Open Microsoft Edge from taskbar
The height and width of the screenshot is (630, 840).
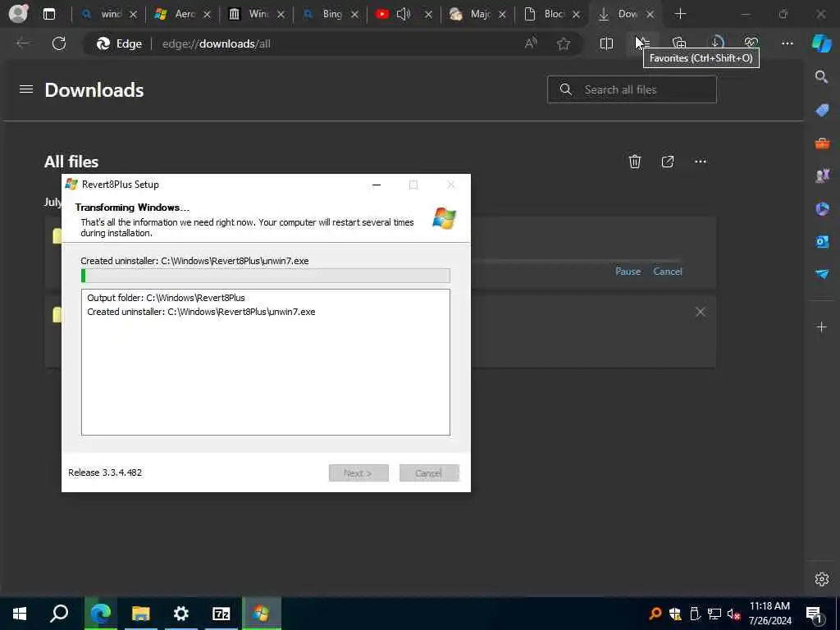[x=100, y=614]
